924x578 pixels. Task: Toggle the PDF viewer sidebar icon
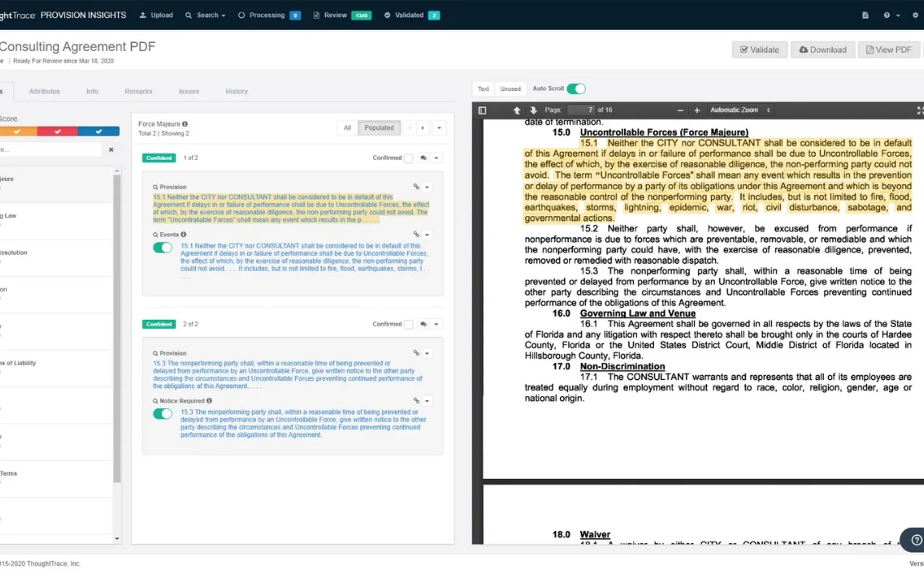[x=482, y=110]
